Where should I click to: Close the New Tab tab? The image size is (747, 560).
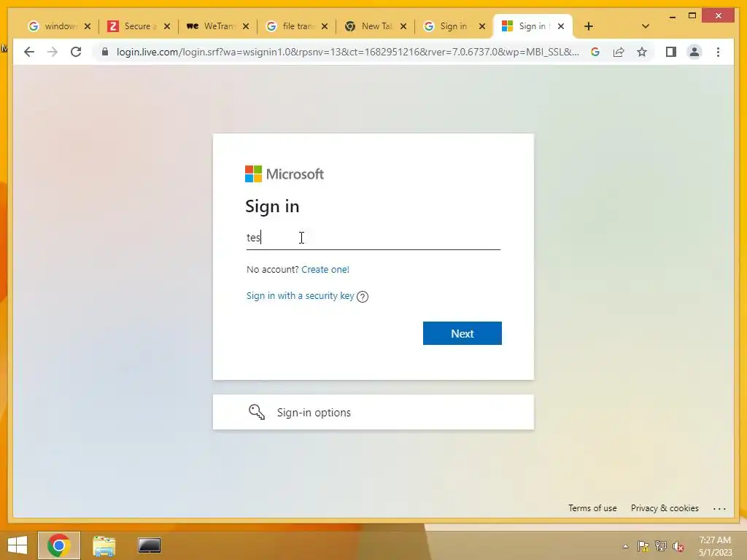click(x=403, y=26)
